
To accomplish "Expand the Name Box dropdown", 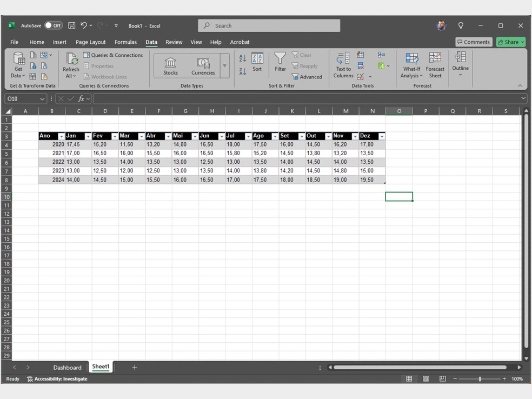I will pos(42,99).
